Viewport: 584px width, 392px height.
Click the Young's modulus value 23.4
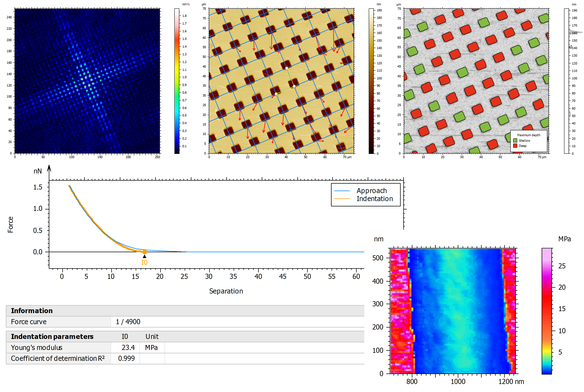pos(128,347)
